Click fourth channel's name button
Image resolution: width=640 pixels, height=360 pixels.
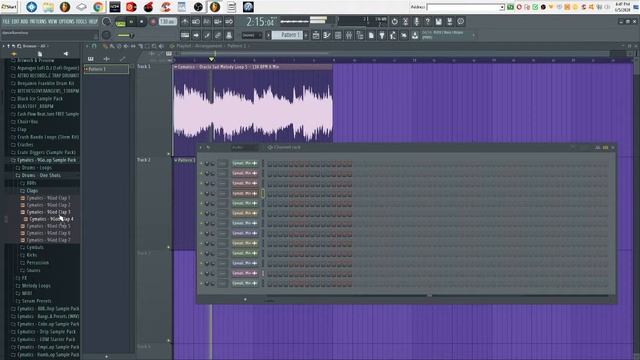pyautogui.click(x=244, y=193)
